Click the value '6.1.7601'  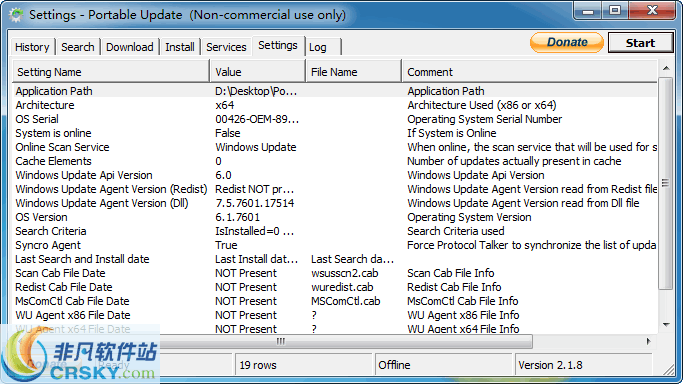pos(237,217)
